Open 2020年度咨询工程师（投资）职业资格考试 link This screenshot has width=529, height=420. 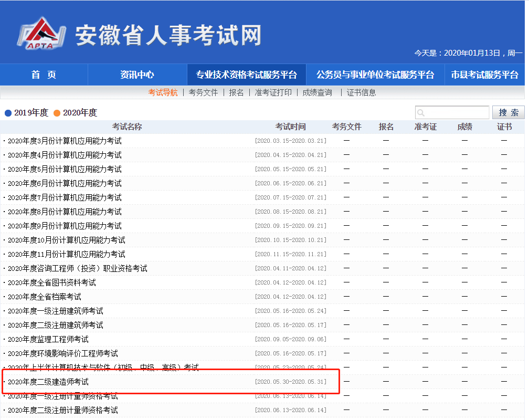pos(78,268)
